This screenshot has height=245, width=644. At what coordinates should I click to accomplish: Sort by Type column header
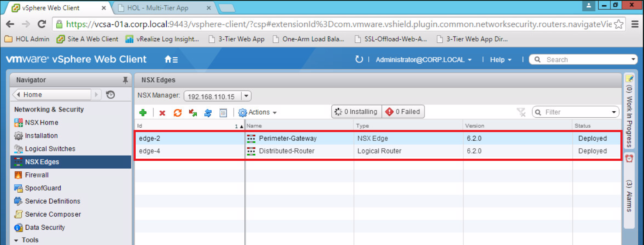[x=408, y=126]
